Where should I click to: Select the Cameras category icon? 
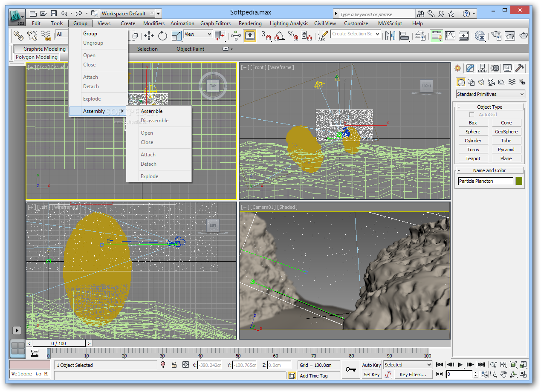click(492, 82)
